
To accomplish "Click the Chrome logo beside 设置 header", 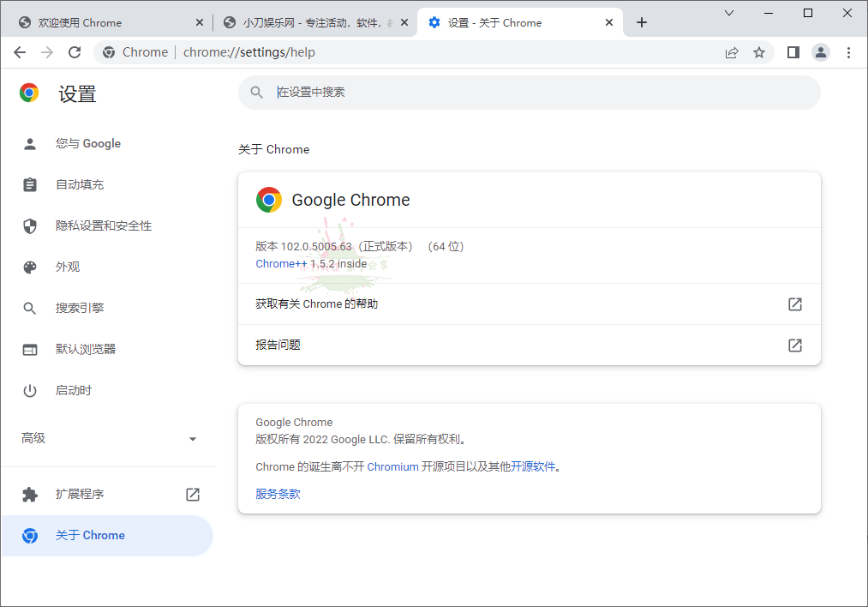I will pyautogui.click(x=28, y=93).
